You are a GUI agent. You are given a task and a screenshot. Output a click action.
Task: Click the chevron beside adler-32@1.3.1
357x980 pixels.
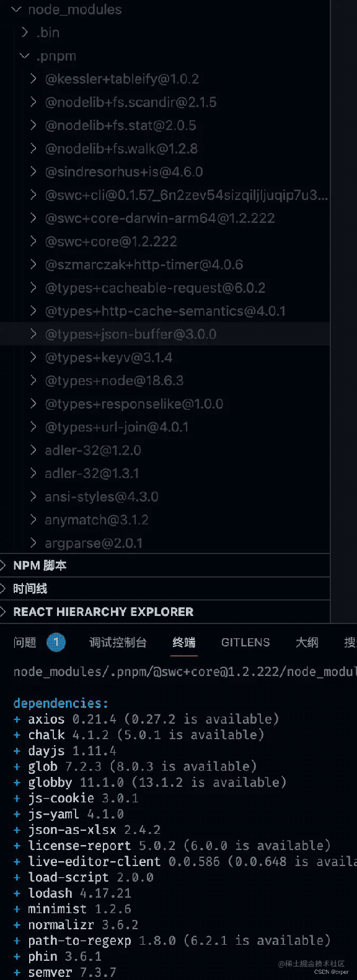click(x=34, y=474)
